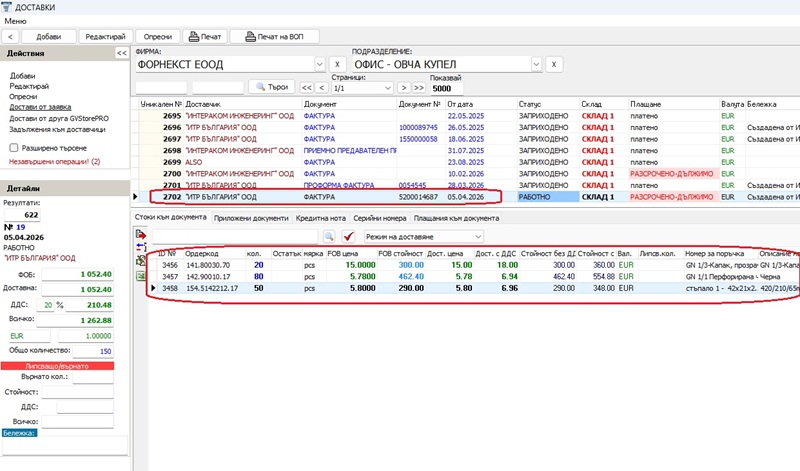Image resolution: width=800 pixels, height=471 pixels.
Task: Click the red Липсващо/върнато bar
Action: pos(58,367)
